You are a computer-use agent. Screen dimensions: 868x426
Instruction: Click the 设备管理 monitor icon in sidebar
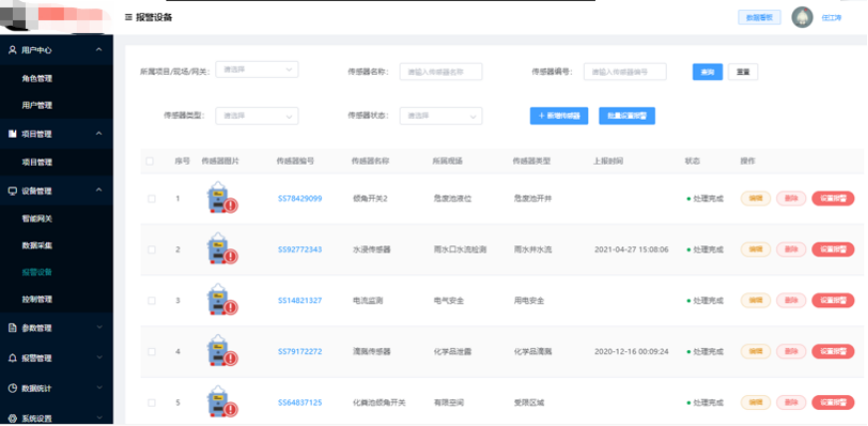pos(12,191)
